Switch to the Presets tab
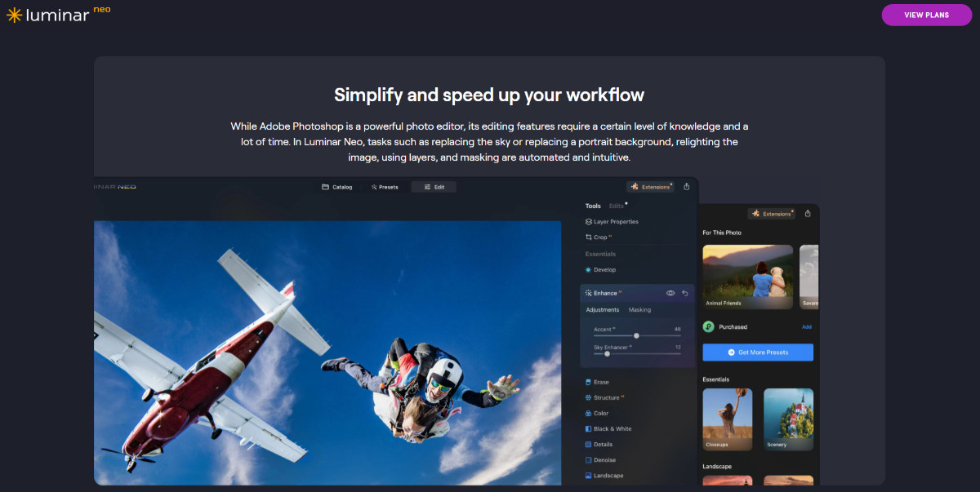Viewport: 980px width, 492px height. pyautogui.click(x=385, y=187)
